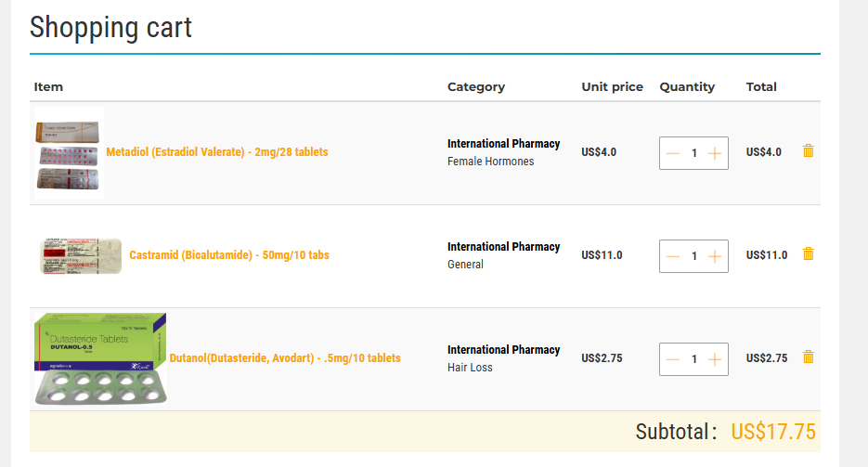Increase Dutanol quantity with plus button
Viewport: 868px width, 467px height.
tap(715, 359)
